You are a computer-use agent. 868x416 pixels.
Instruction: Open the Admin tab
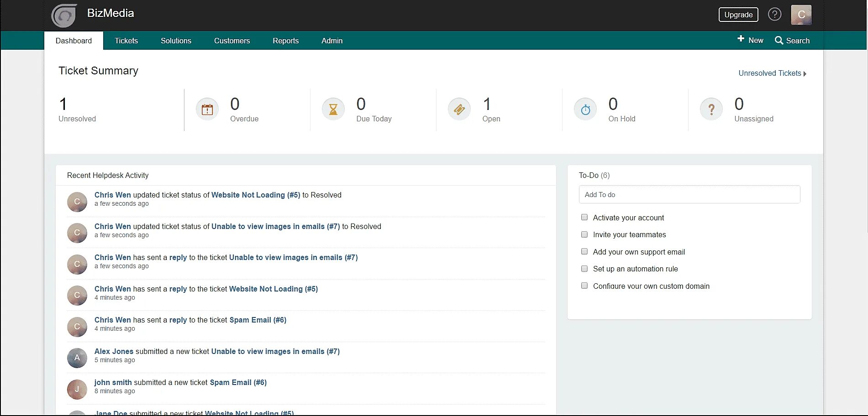(x=331, y=41)
